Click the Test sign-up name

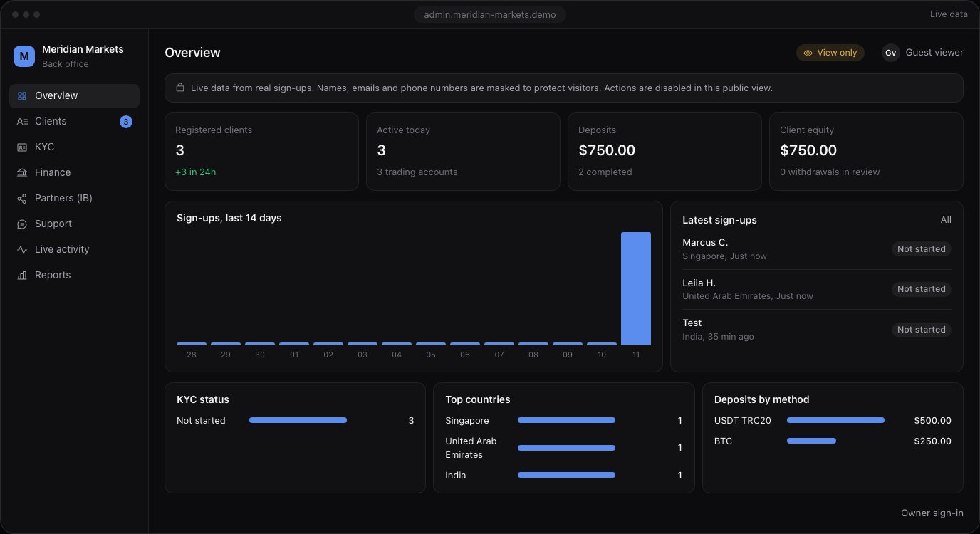pos(692,323)
